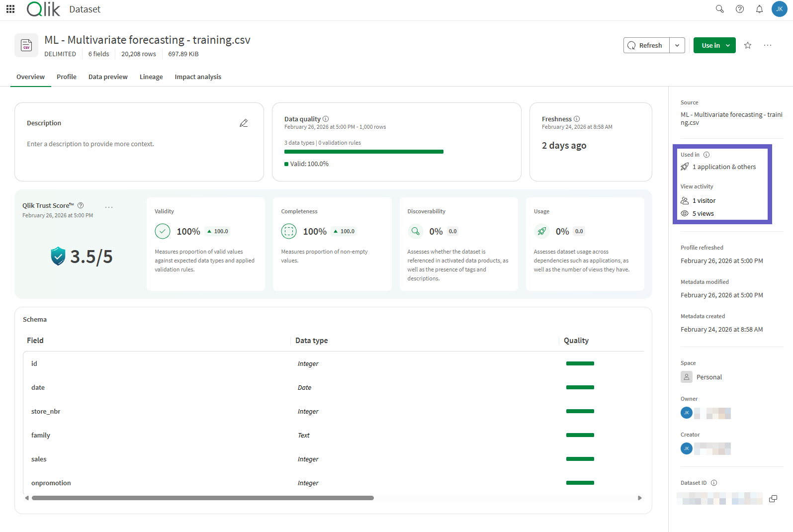Switch to the Profile tab
This screenshot has width=793, height=532.
67,77
